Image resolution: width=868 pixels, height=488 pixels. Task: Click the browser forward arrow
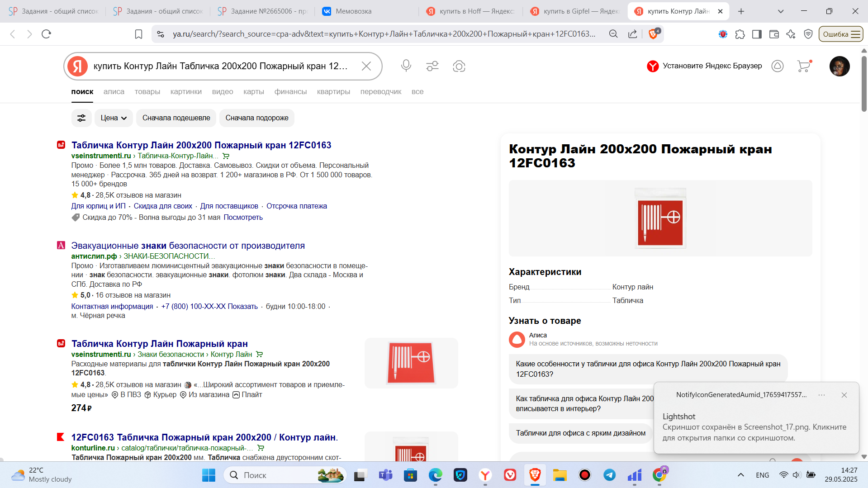[x=29, y=34]
